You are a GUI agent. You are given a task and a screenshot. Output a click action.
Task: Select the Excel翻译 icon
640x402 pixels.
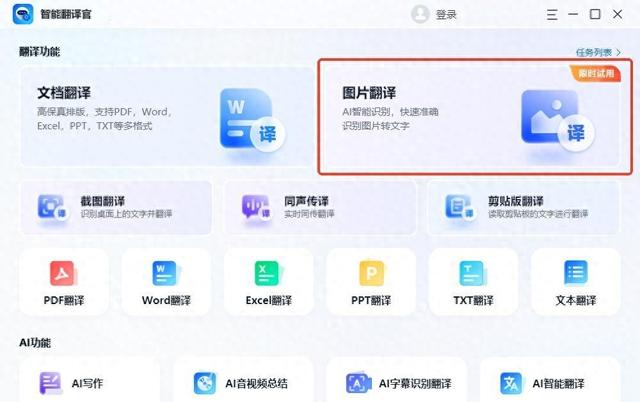tap(269, 273)
